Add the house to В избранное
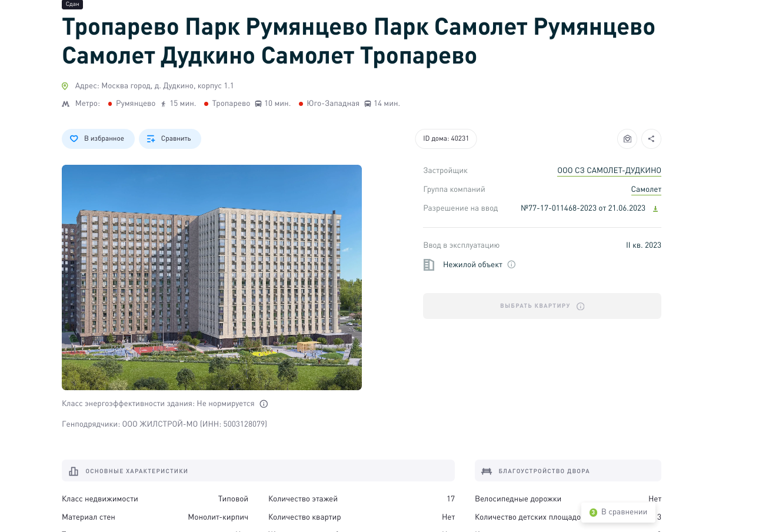759x532 pixels. click(98, 139)
